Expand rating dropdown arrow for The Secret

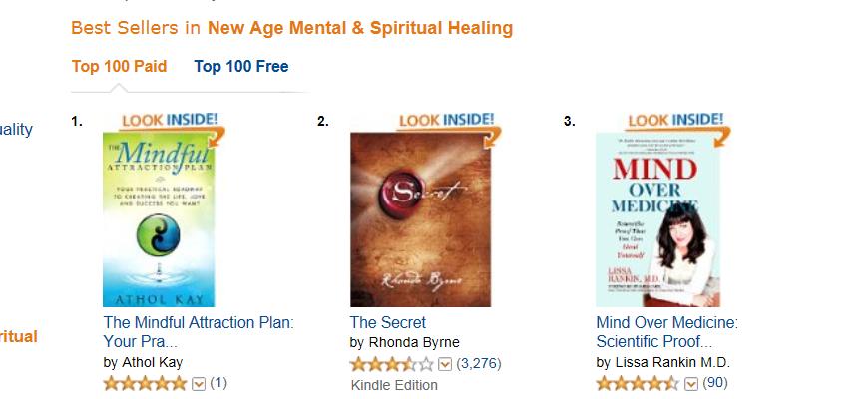pyautogui.click(x=445, y=365)
